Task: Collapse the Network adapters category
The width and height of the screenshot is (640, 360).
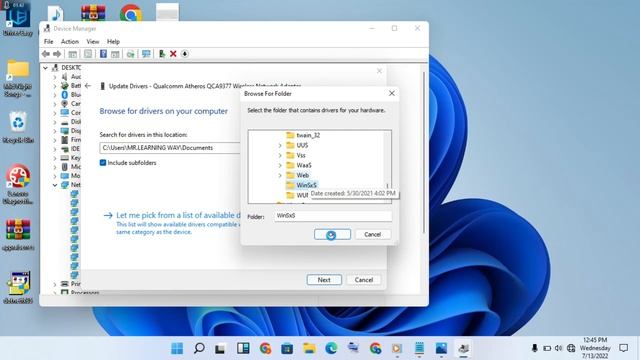Action: pyautogui.click(x=55, y=185)
